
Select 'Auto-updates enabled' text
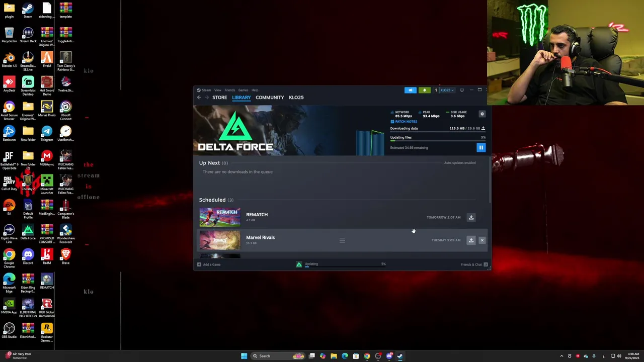pos(460,163)
